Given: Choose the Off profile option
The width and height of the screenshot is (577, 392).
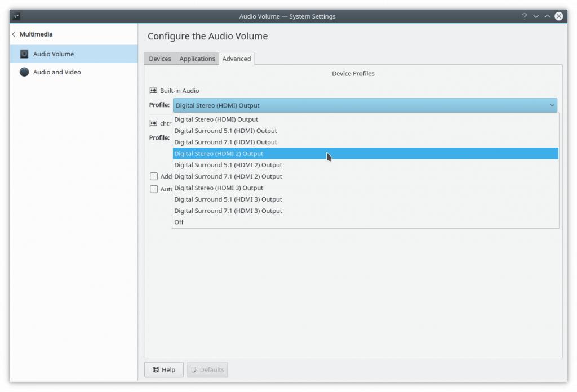Looking at the screenshot, I should click(x=179, y=222).
